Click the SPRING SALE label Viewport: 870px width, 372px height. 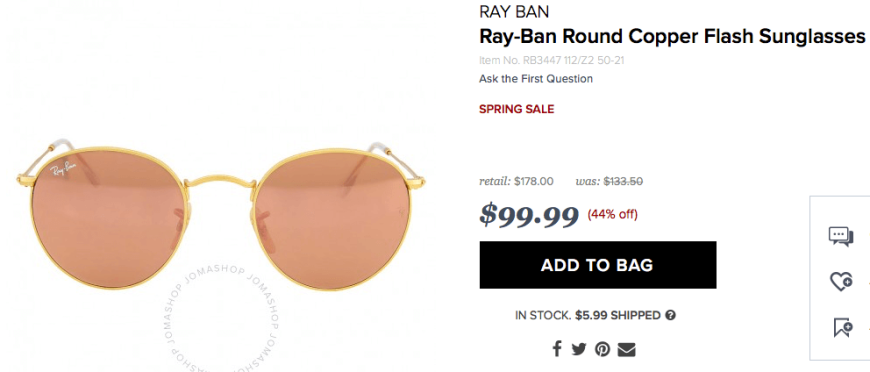[517, 109]
